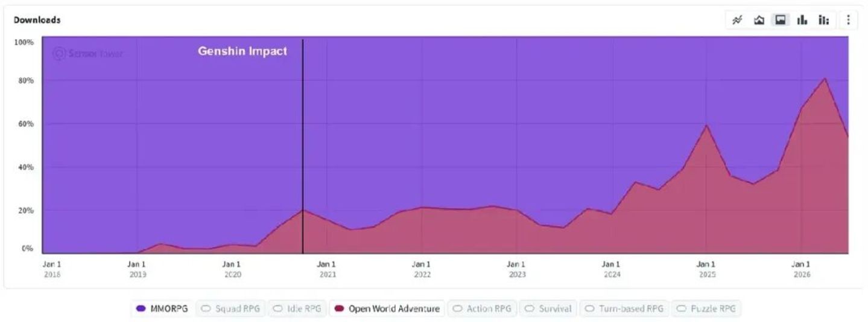
Task: Click the Downloads chart title
Action: pyautogui.click(x=37, y=20)
